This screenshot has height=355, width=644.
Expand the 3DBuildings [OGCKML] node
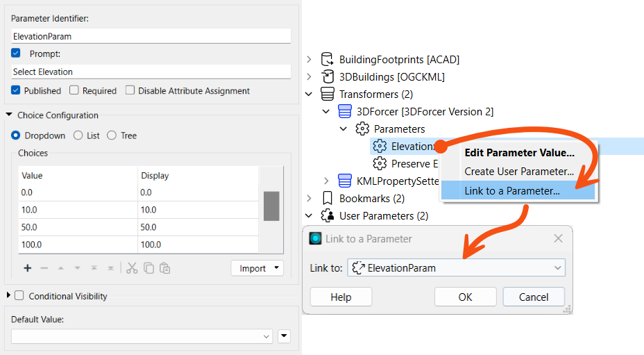tap(310, 76)
